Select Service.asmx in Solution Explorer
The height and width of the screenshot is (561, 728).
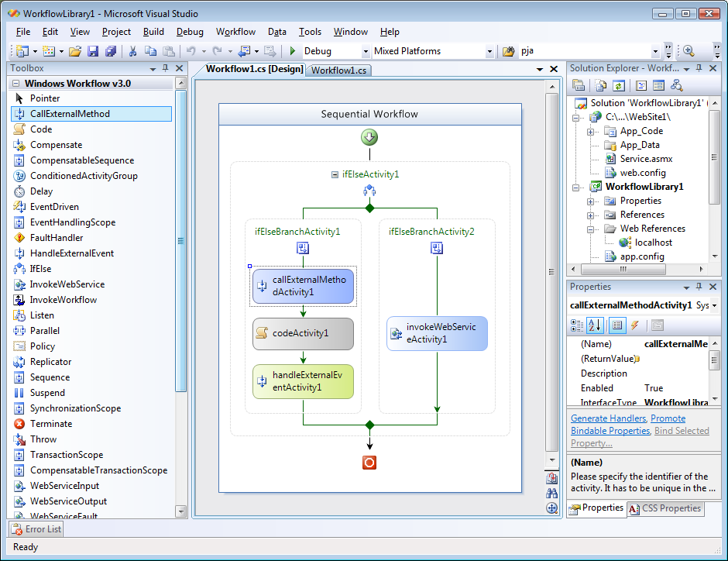pos(646,159)
